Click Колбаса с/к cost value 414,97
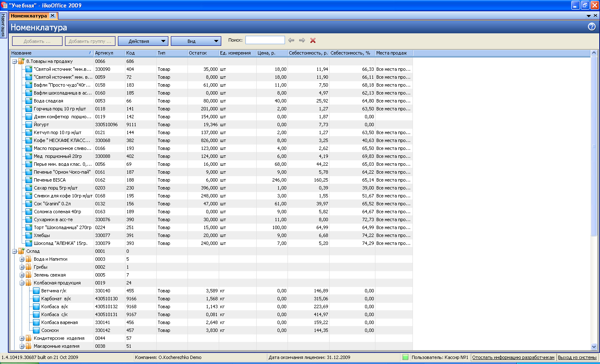 pyautogui.click(x=308, y=314)
